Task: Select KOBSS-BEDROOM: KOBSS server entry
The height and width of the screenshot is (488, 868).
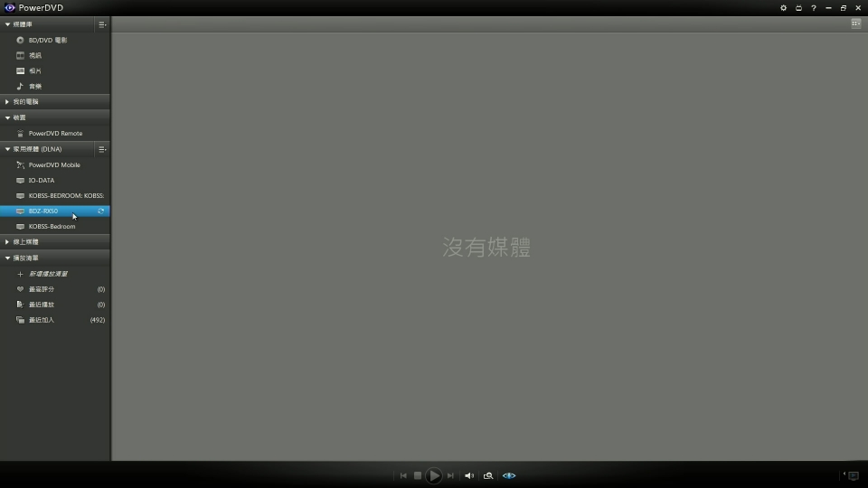Action: click(x=55, y=196)
